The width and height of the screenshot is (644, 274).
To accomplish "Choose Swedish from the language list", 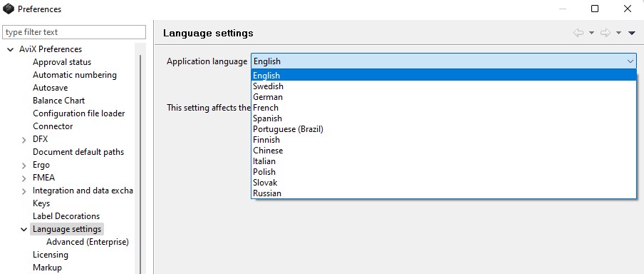I will 444,86.
